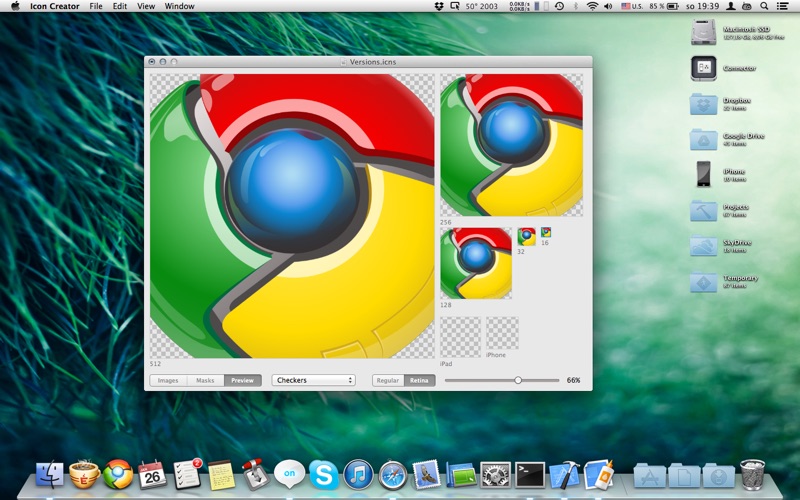The height and width of the screenshot is (500, 800).
Task: Switch to the Images segment
Action: 168,380
